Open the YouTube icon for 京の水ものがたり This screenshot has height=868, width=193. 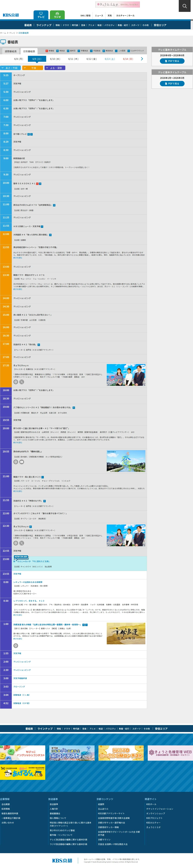tap(22, 462)
